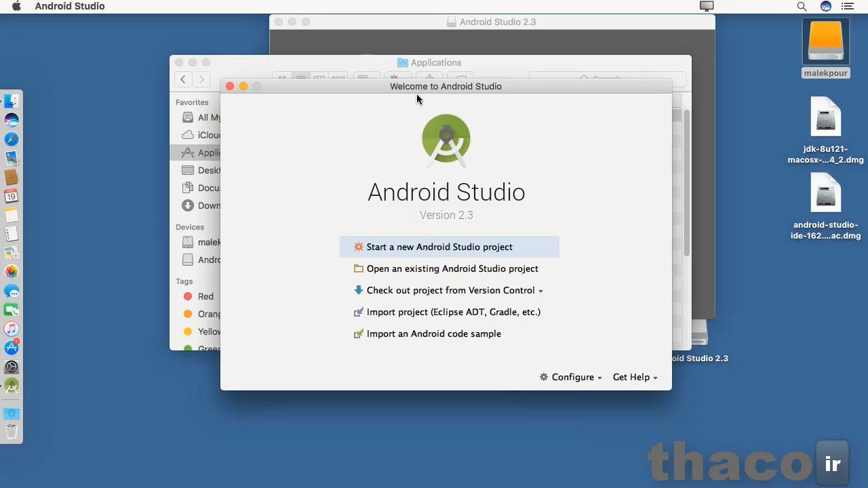Image resolution: width=868 pixels, height=488 pixels.
Task: Choose the Red tag in Finder sidebar
Action: click(199, 296)
